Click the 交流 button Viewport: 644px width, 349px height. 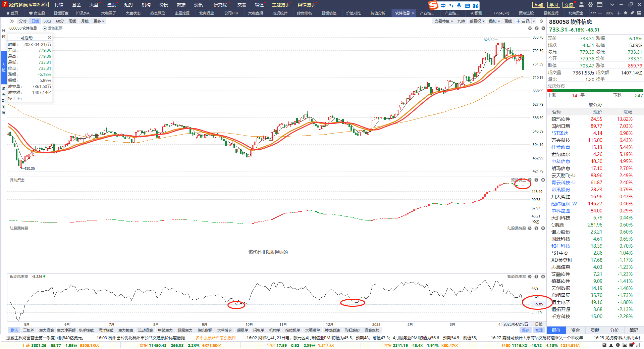coord(569,5)
